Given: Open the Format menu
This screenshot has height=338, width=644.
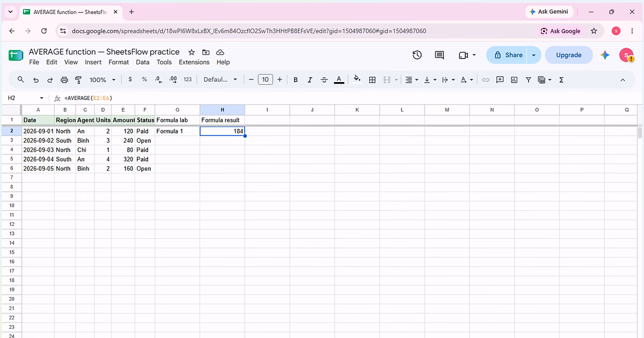Looking at the screenshot, I should 119,62.
